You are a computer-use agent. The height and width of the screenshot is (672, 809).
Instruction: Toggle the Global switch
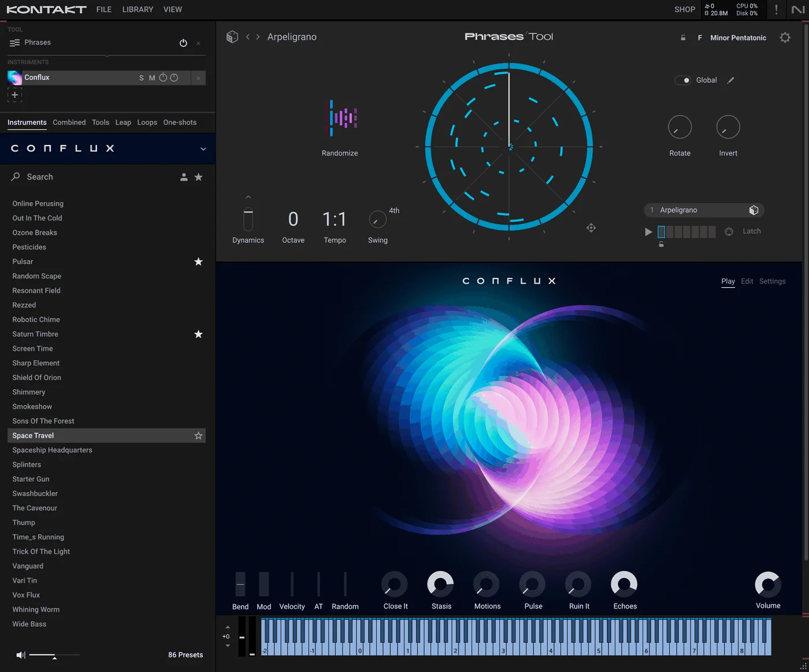pyautogui.click(x=682, y=80)
